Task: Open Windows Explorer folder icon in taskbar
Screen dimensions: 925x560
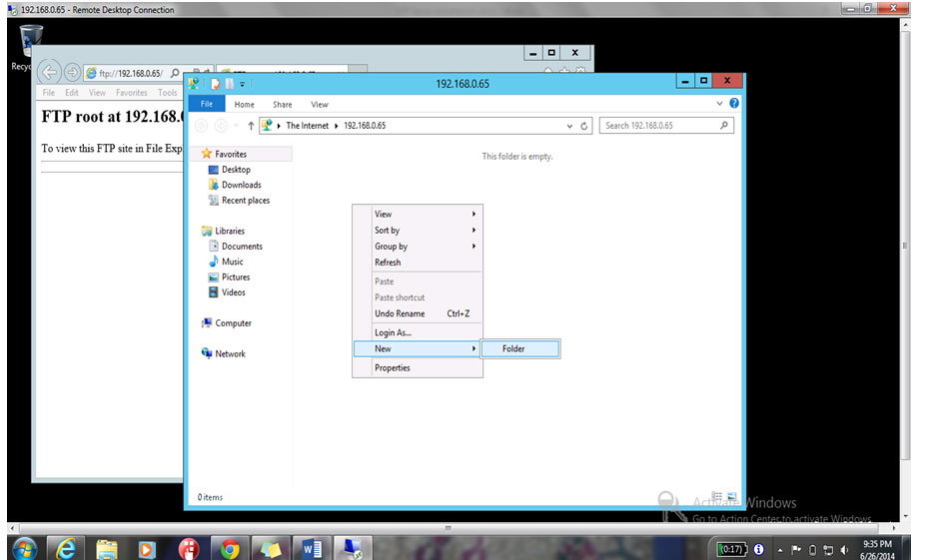Action: 107,548
